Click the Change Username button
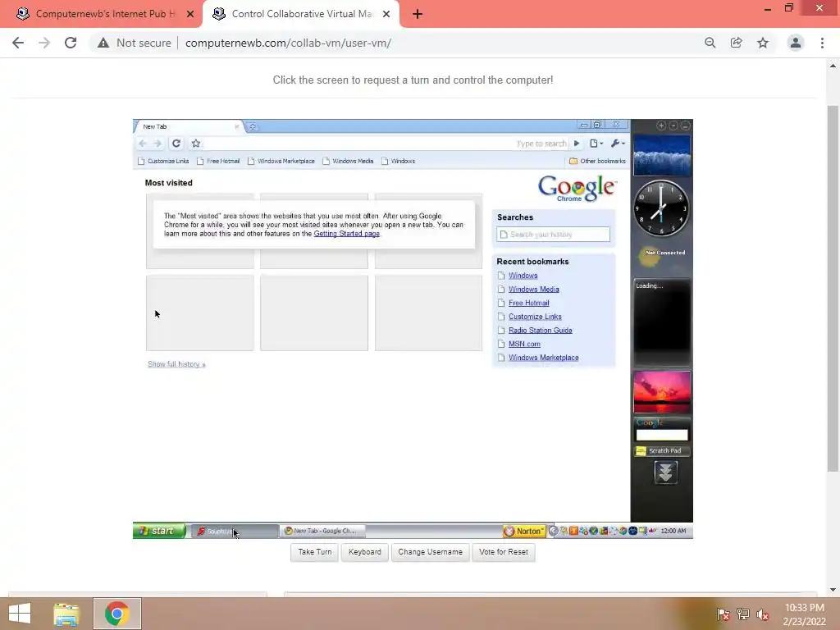 pyautogui.click(x=430, y=552)
